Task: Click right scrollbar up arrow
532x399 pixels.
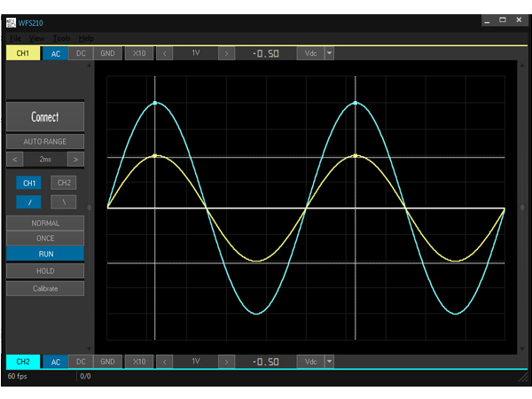Action: [x=522, y=65]
